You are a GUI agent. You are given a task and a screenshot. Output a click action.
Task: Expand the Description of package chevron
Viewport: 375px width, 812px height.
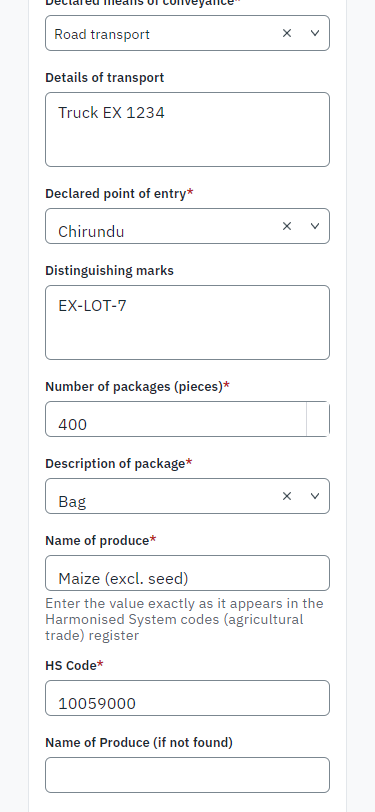tap(315, 496)
